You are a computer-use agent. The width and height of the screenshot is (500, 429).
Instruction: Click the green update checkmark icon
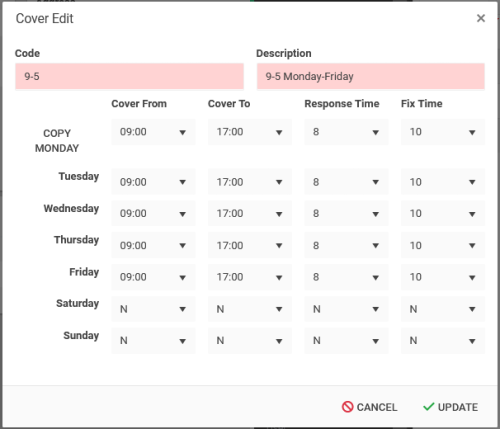428,407
